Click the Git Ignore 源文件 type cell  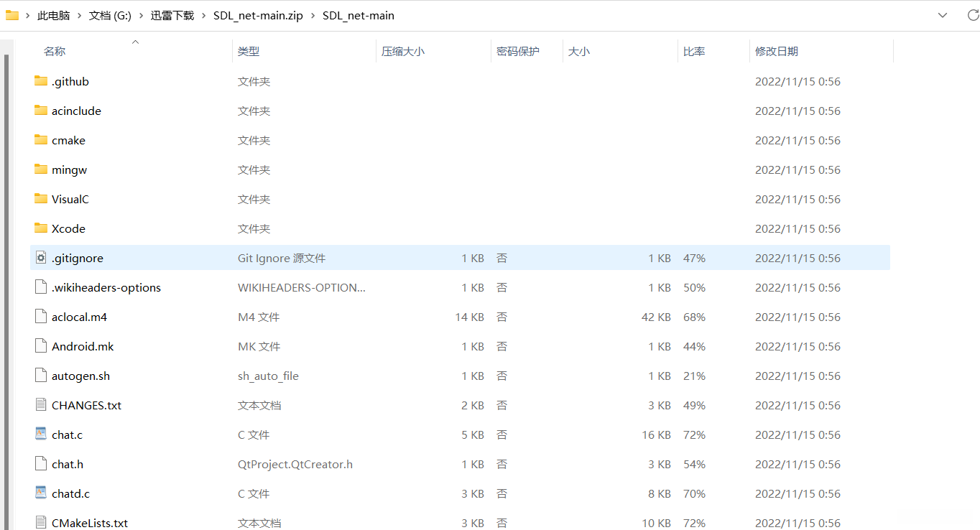[282, 258]
